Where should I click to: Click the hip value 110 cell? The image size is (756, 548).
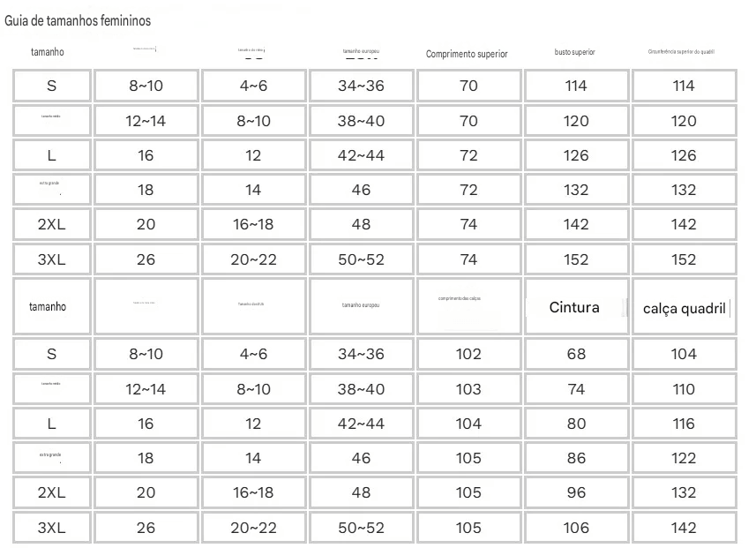coord(685,389)
